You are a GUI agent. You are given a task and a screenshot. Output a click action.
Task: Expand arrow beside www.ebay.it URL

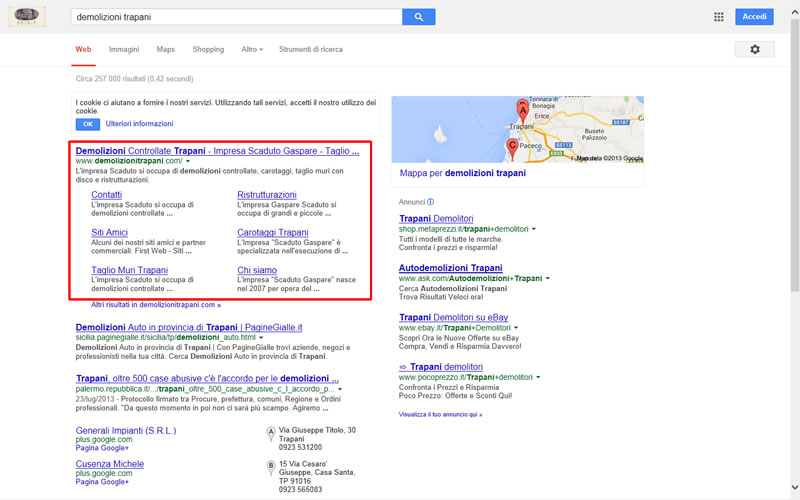(516, 328)
